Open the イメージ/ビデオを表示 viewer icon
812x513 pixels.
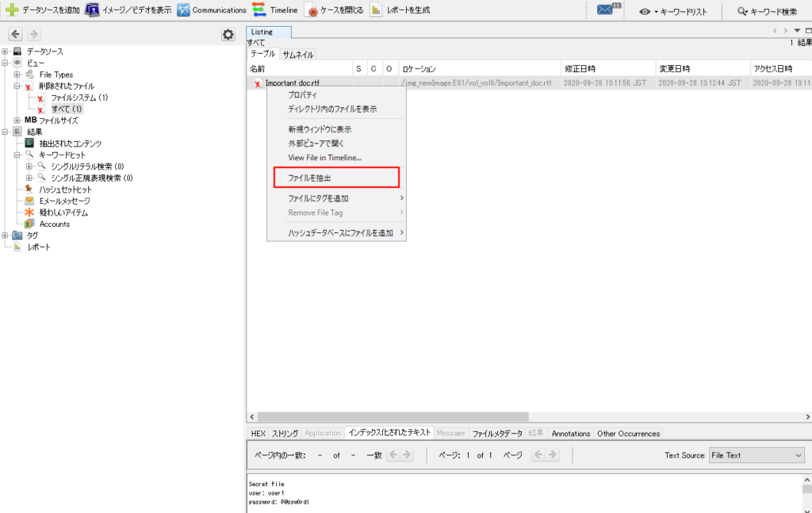[x=92, y=10]
